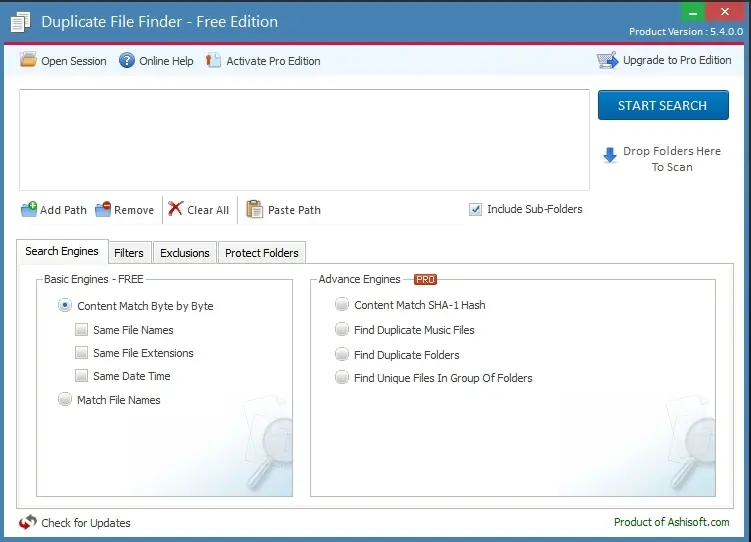Close the Duplicate File Finder window
Viewport: 751px width, 542px height.
725,12
